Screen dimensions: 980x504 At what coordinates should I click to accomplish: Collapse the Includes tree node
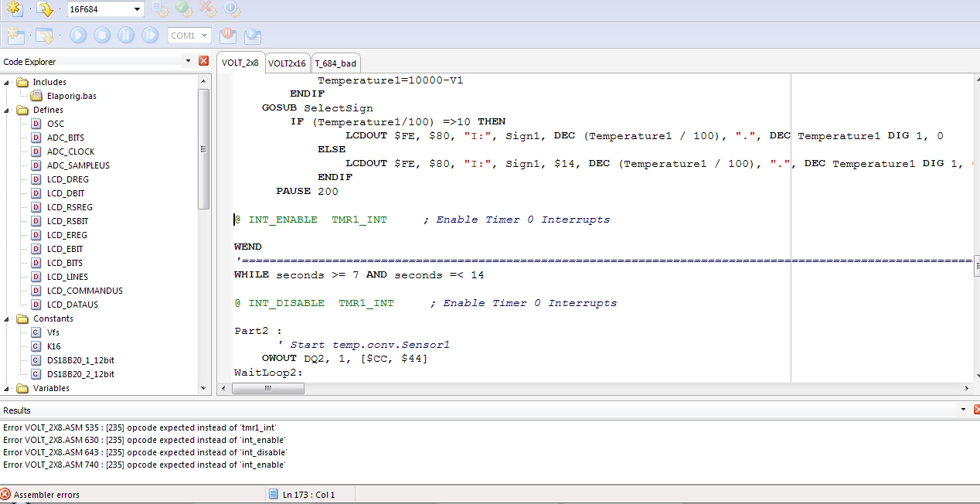point(8,82)
